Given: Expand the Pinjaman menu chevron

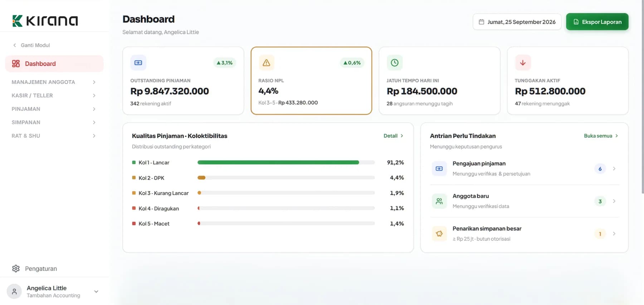Looking at the screenshot, I should coord(94,109).
